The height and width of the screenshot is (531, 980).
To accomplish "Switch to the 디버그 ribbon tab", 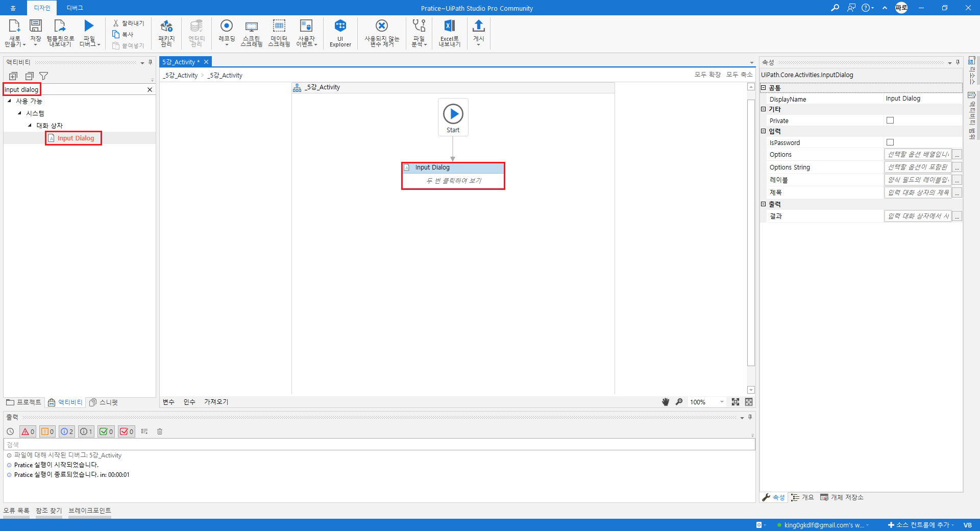I will pos(75,8).
